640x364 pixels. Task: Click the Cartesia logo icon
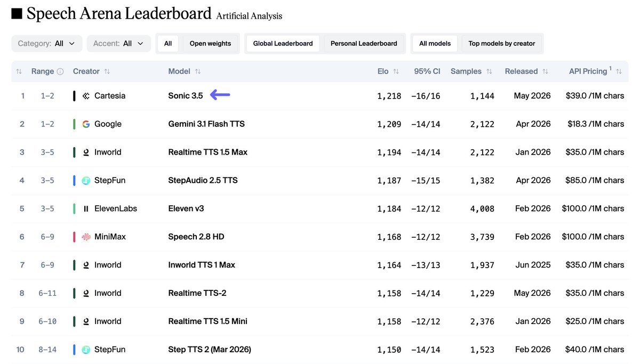pyautogui.click(x=86, y=96)
